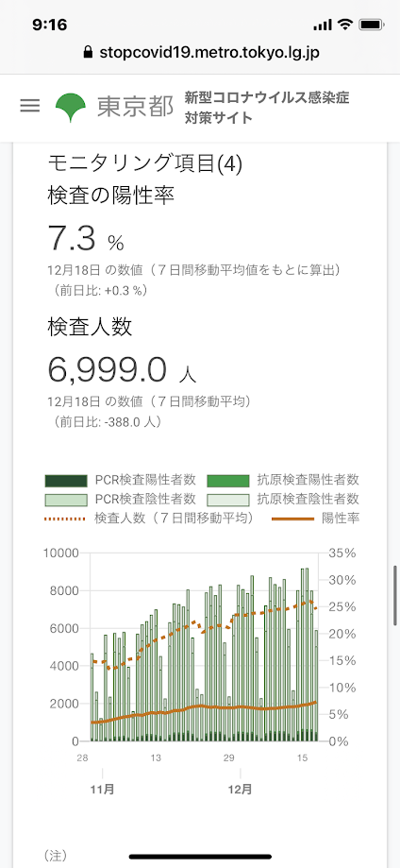The height and width of the screenshot is (868, 400).
Task: Toggle 抗原検査陽性者数 legend series
Action: [x=283, y=480]
